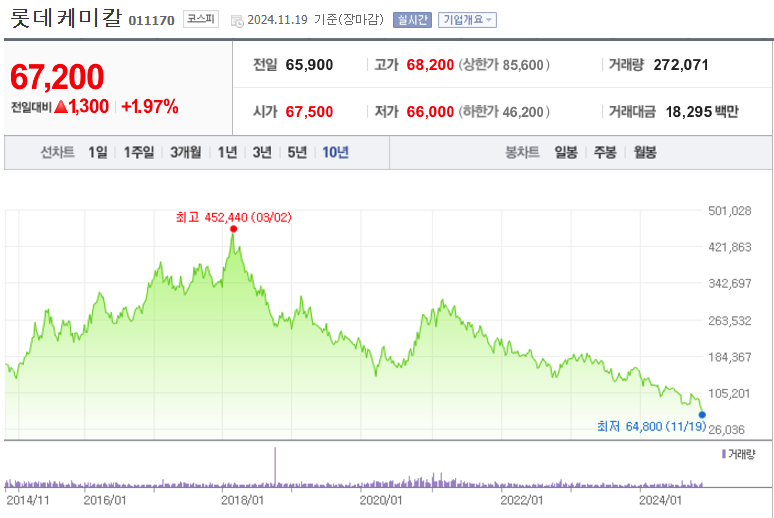The height and width of the screenshot is (518, 774).
Task: Select the 1주일 line chart tab
Action: coord(139,152)
